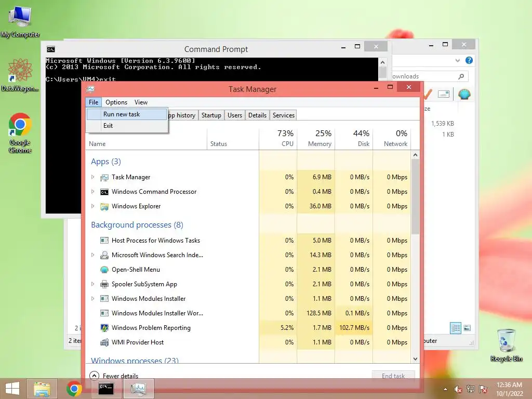Click Windows Command Processor row icon

(x=104, y=192)
